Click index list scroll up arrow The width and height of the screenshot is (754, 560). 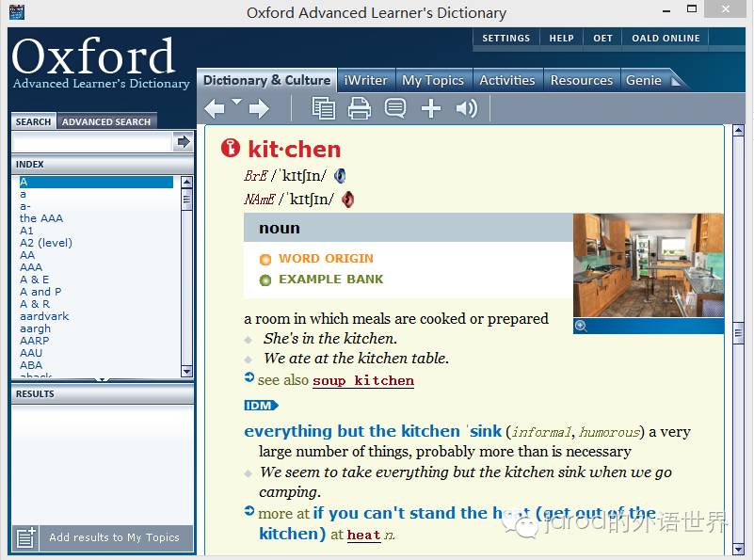(186, 183)
